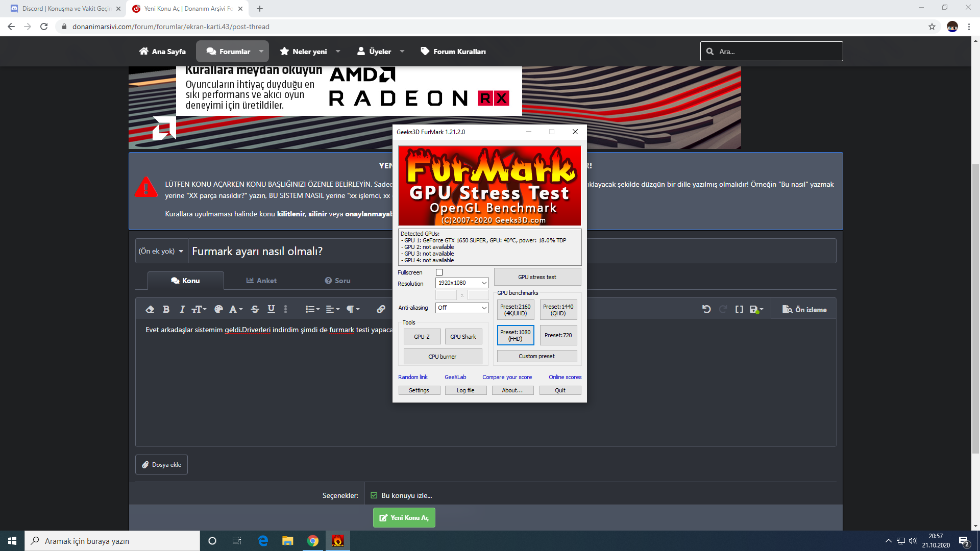This screenshot has width=980, height=551.
Task: Click the Bold formatting icon
Action: [x=166, y=309]
